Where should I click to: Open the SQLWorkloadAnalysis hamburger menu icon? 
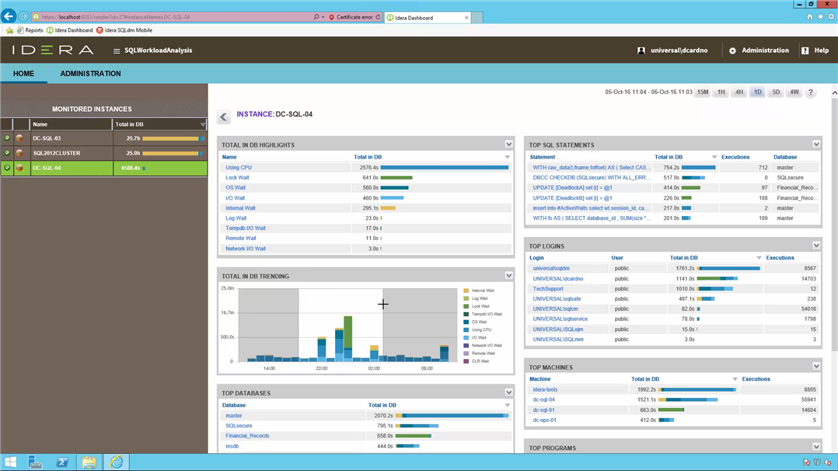[x=117, y=51]
